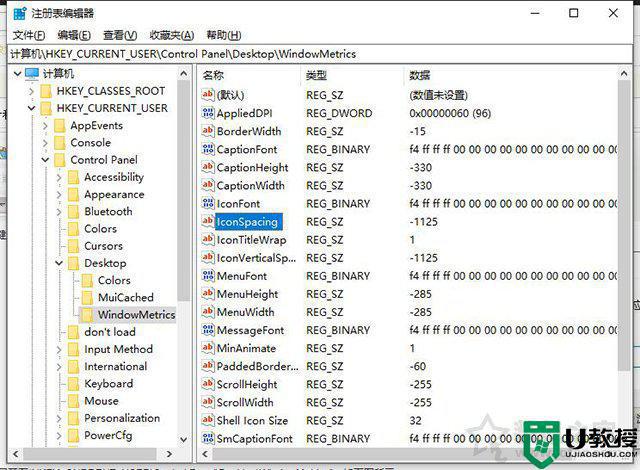Image resolution: width=640 pixels, height=470 pixels.
Task: Click tree pane scroll right arrow
Action: tap(169, 454)
